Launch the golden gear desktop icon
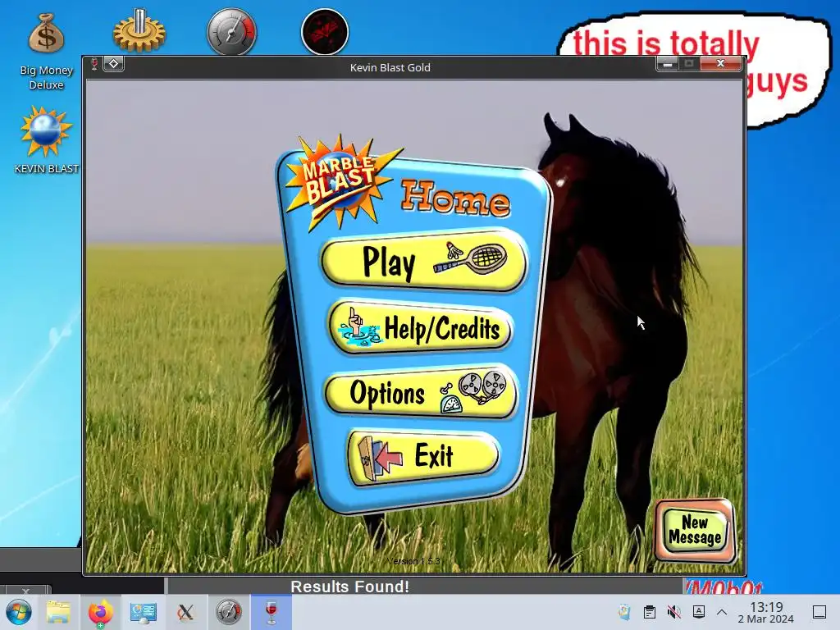Image resolution: width=840 pixels, height=630 pixels. pyautogui.click(x=139, y=31)
